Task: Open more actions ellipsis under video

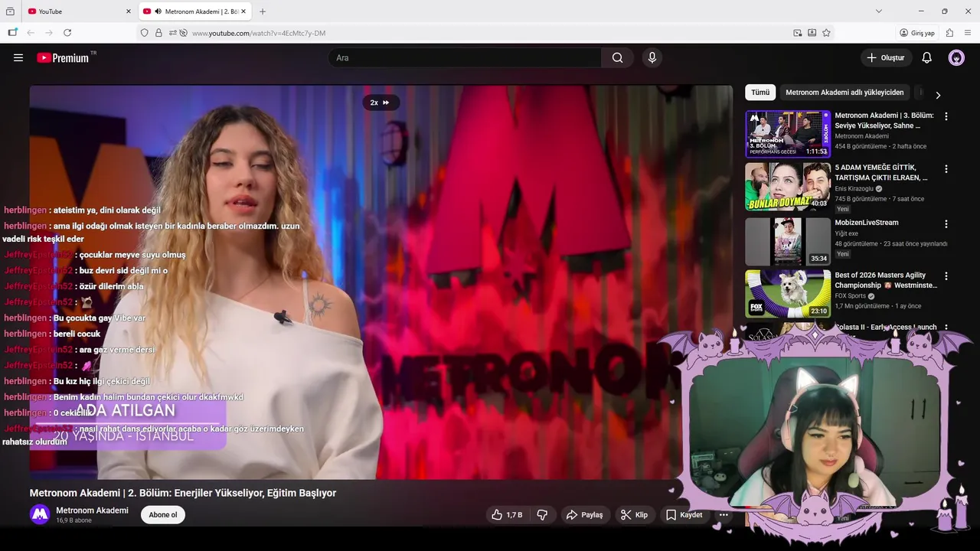Action: pyautogui.click(x=724, y=515)
